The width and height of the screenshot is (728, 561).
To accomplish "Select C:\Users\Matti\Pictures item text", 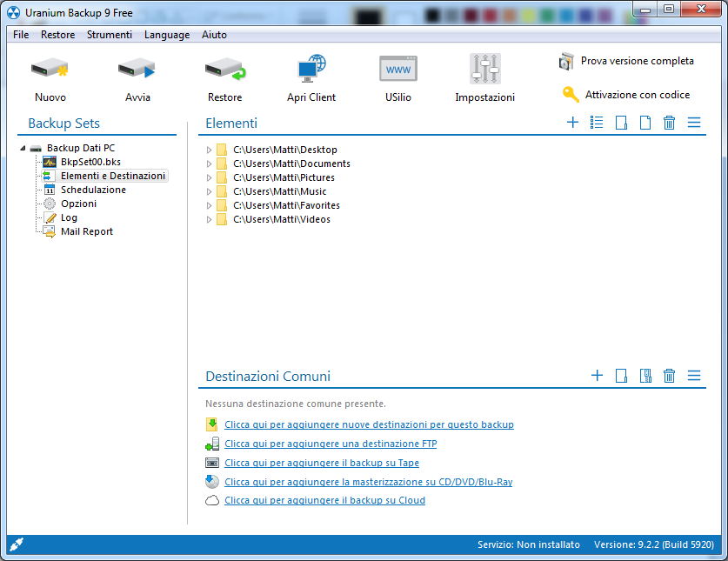I will [x=284, y=177].
